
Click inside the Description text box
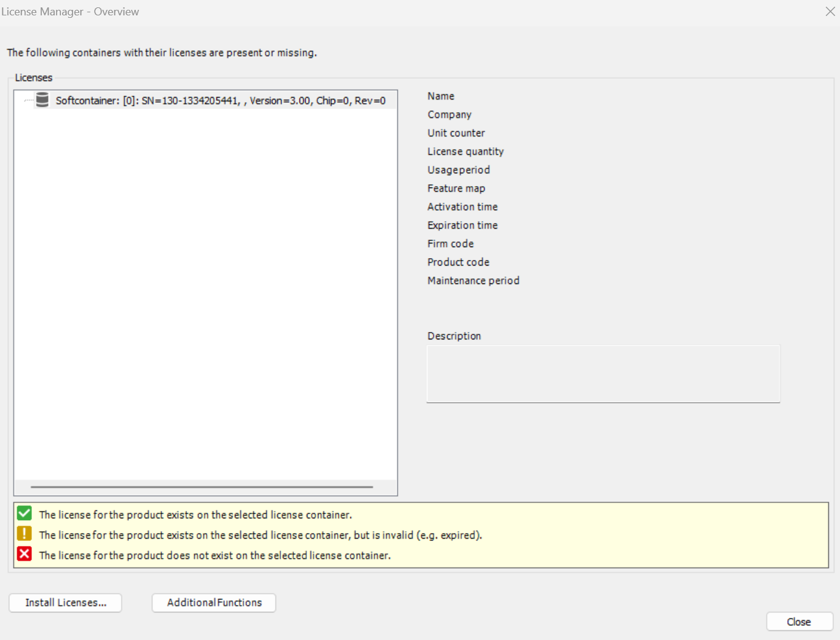pos(603,374)
